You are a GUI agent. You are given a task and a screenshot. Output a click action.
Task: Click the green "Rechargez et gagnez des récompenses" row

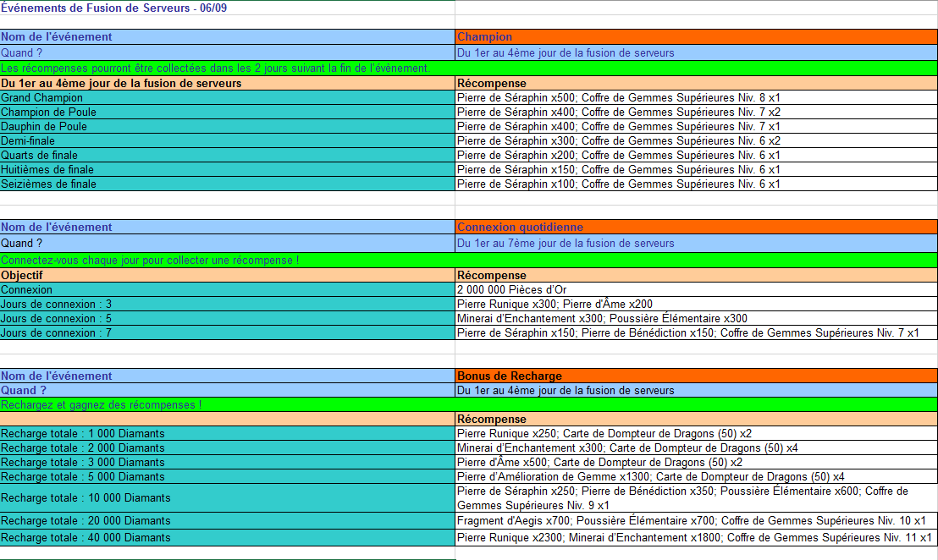pyautogui.click(x=468, y=405)
